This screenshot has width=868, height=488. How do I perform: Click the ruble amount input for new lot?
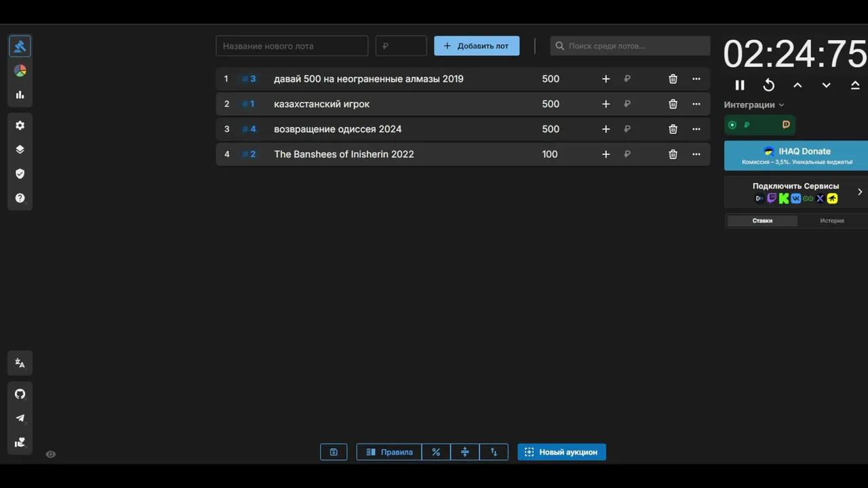point(401,46)
